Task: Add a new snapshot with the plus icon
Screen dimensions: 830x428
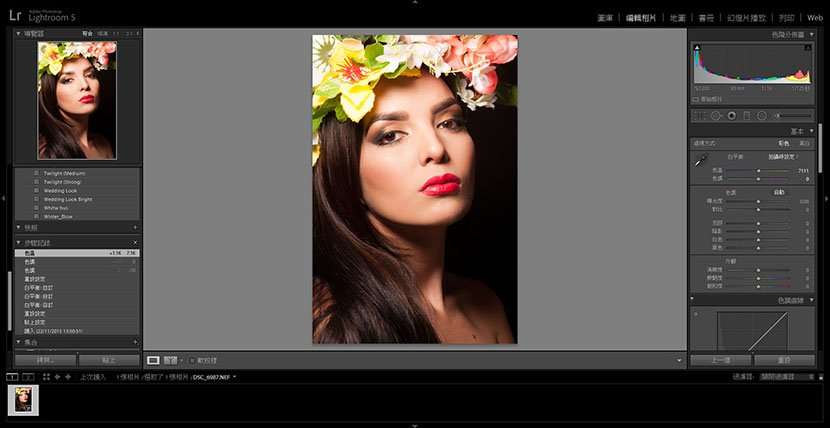Action: [135, 227]
